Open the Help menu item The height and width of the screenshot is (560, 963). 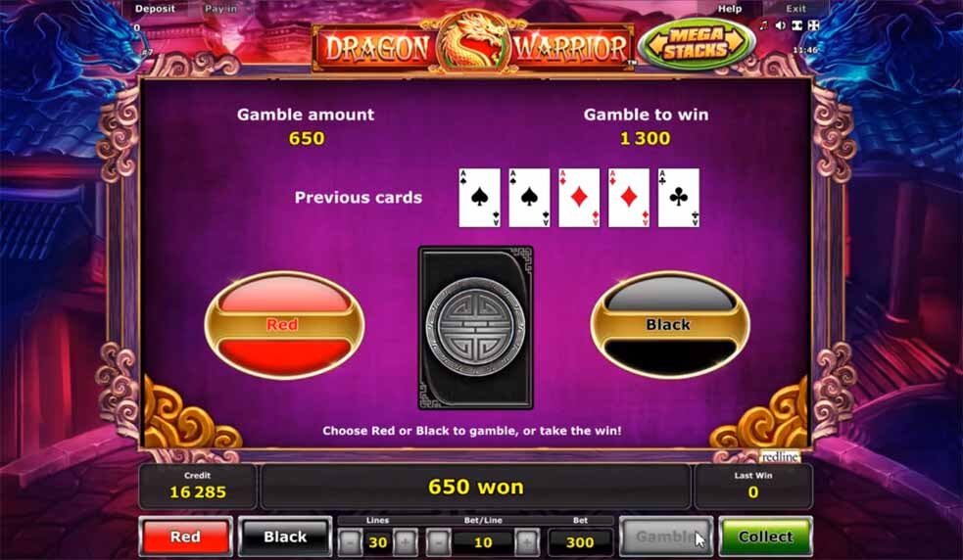pyautogui.click(x=730, y=9)
